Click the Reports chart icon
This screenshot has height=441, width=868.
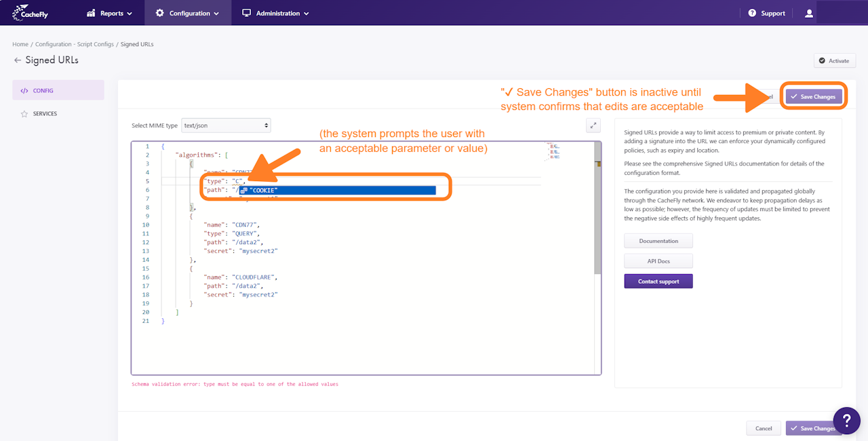[x=91, y=13]
